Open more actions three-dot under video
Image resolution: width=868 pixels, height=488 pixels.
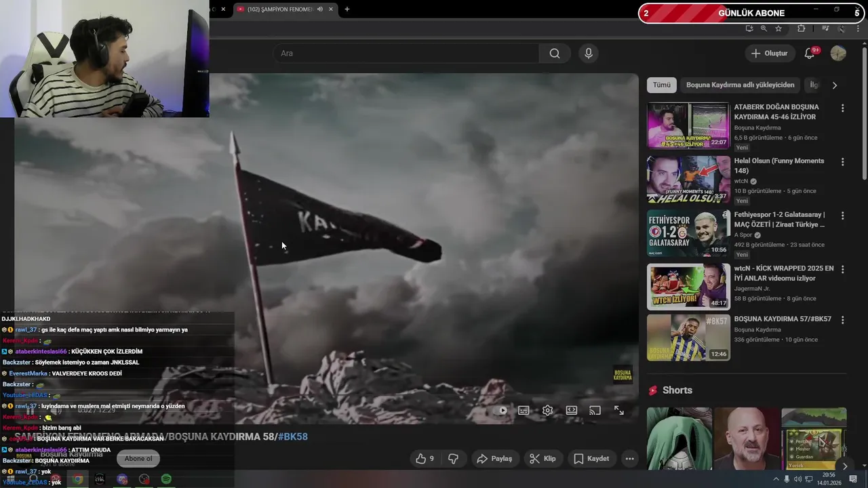coord(629,459)
